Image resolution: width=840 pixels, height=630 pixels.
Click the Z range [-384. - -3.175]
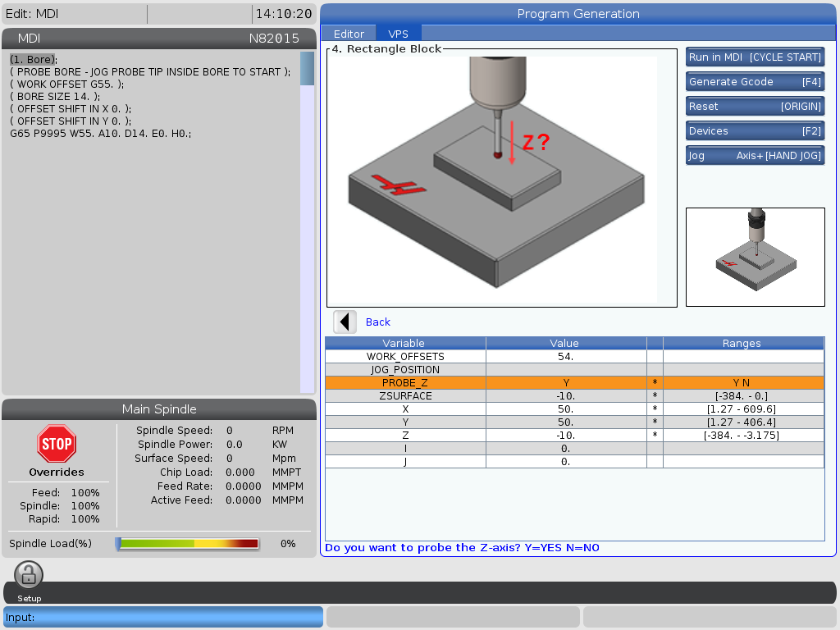point(743,436)
